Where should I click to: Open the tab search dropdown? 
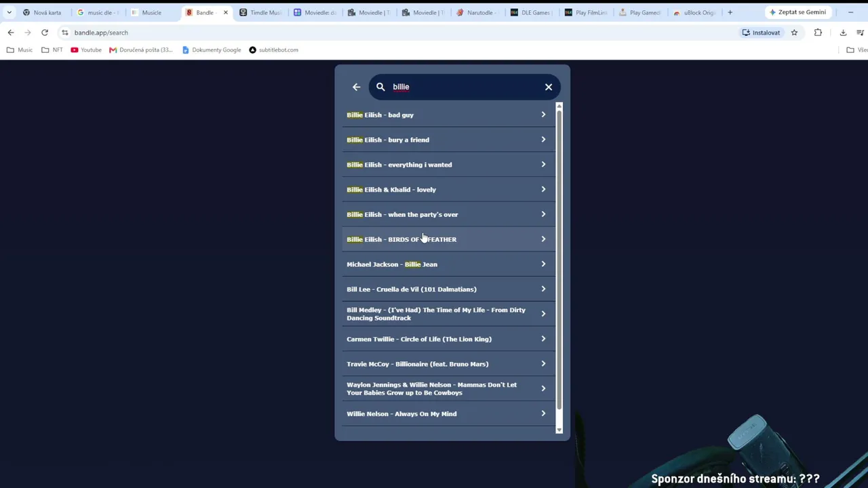[9, 12]
